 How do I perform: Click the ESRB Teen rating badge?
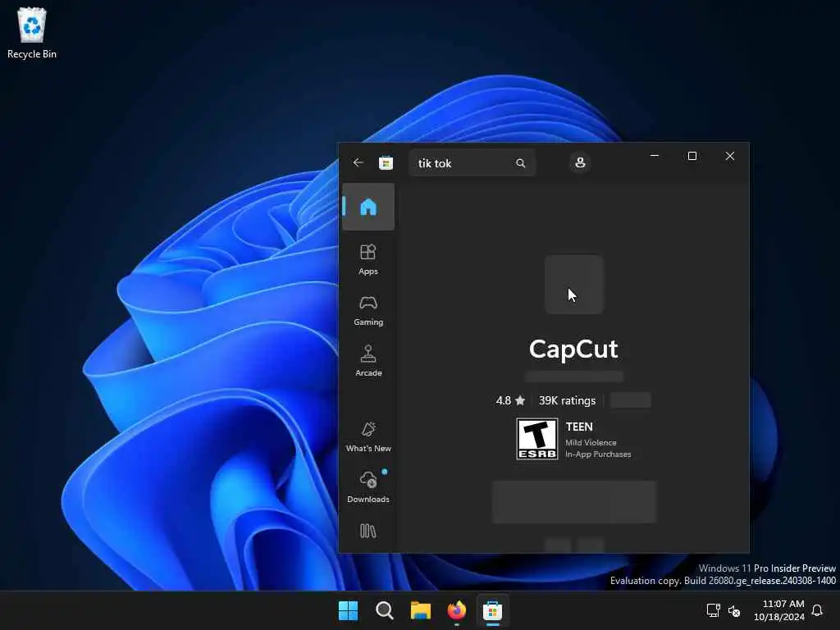coord(537,440)
